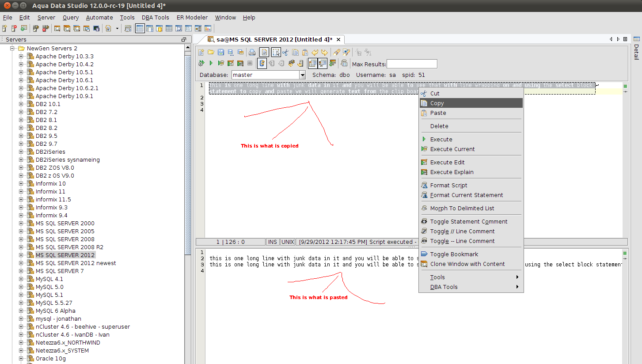Select the nCluster 4.6 - beehive - superuser server
The height and width of the screenshot is (364, 642).
(83, 326)
